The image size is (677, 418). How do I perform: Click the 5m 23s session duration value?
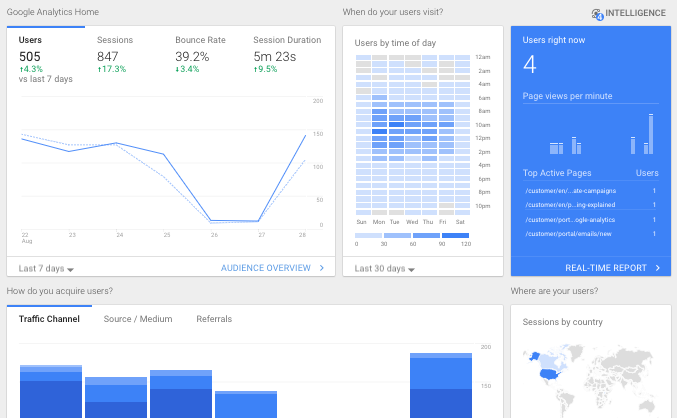tap(275, 57)
